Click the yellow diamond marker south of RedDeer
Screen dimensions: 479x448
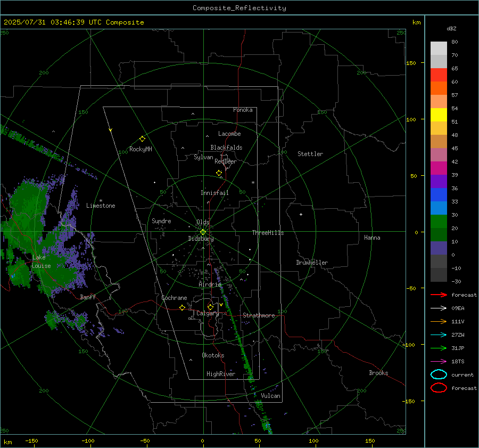pos(219,173)
